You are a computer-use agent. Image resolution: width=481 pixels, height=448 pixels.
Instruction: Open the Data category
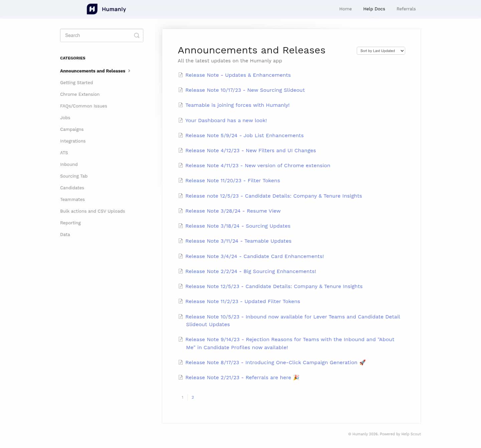click(x=65, y=234)
